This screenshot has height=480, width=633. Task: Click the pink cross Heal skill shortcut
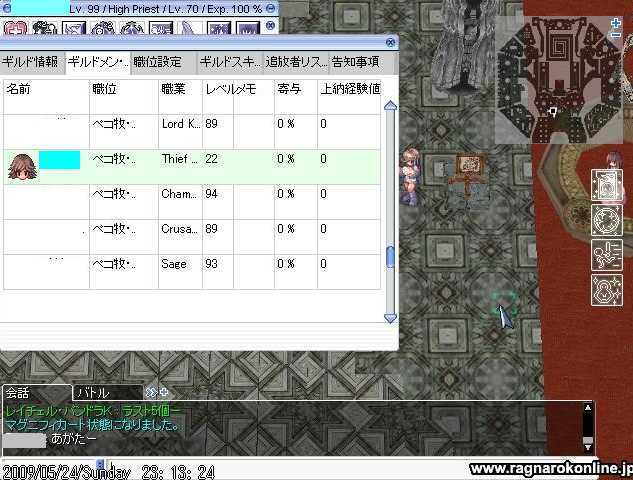click(15, 27)
